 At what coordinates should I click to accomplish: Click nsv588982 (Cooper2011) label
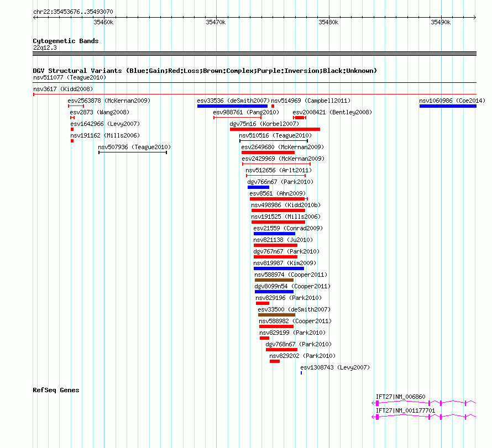pyautogui.click(x=295, y=321)
